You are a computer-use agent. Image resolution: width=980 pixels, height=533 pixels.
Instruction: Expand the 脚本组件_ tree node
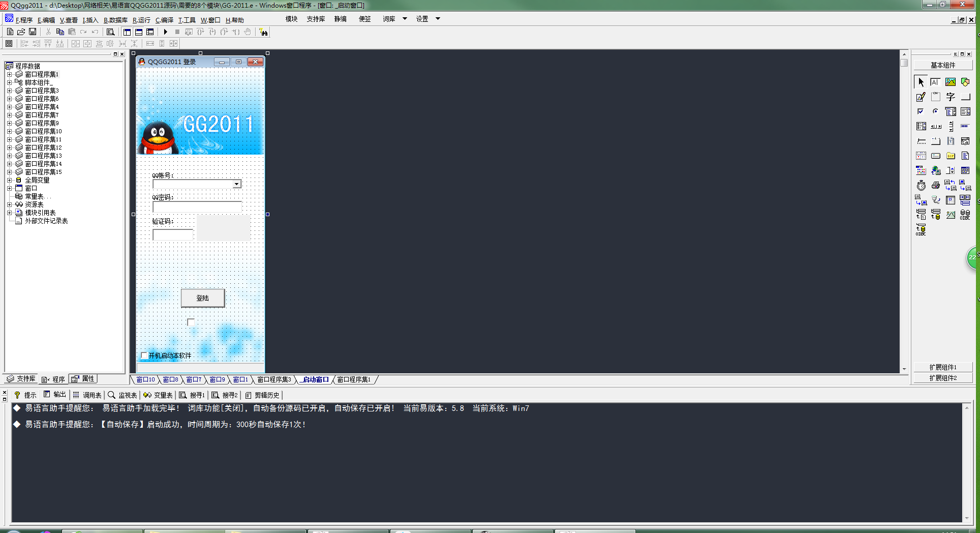(x=9, y=82)
